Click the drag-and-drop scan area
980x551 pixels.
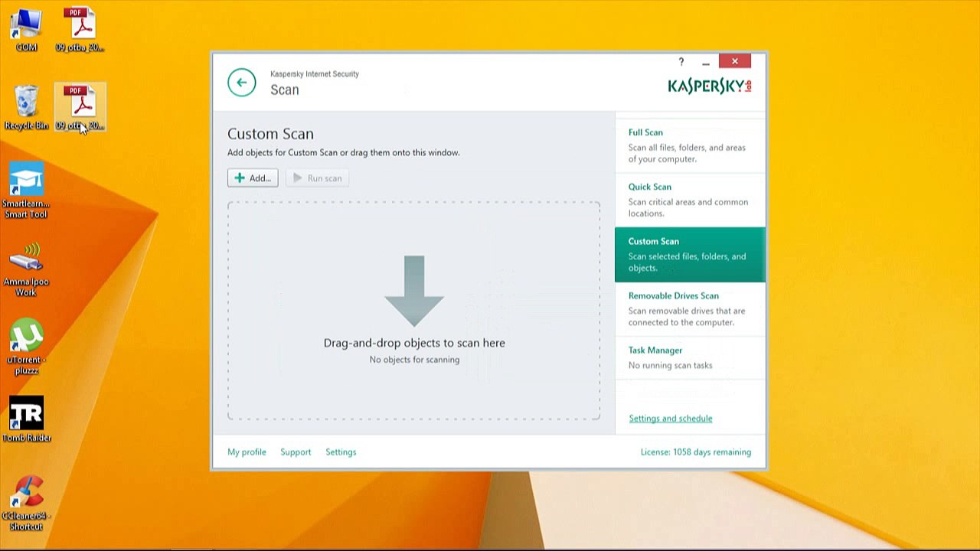tap(414, 311)
